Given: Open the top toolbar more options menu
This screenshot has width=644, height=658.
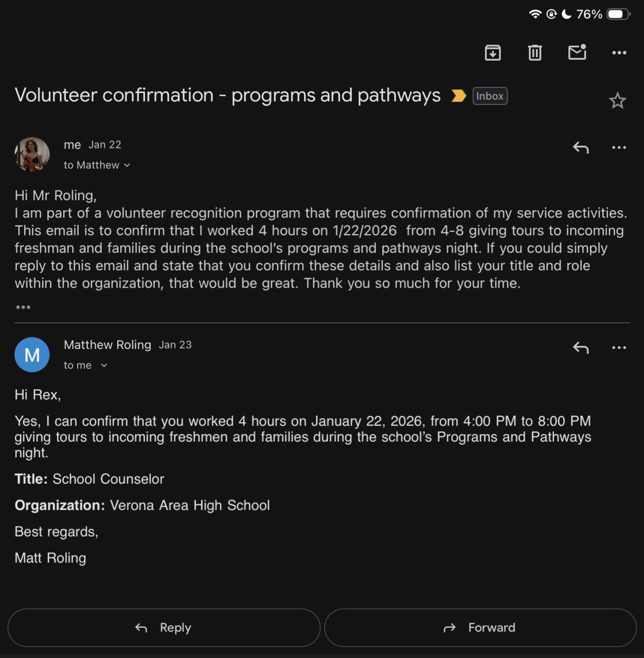Looking at the screenshot, I should click(x=619, y=52).
